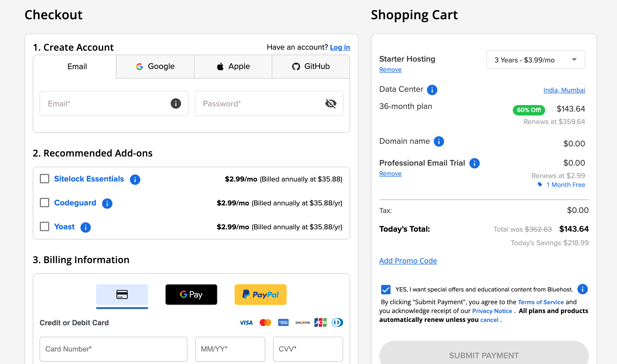Click the Card Number input field
This screenshot has width=617, height=364.
tap(114, 349)
